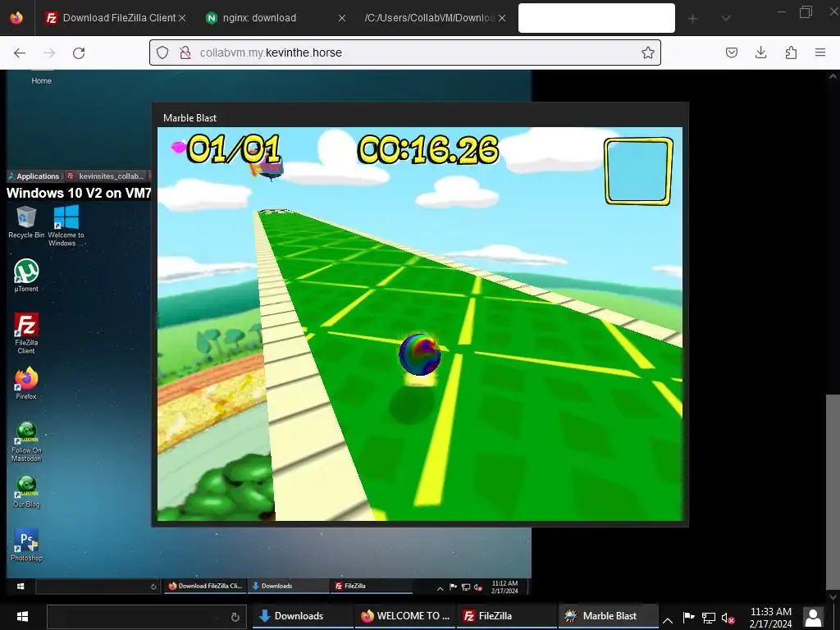Expand hidden icons in outer system tray
This screenshot has width=840, height=630.
pos(668,620)
